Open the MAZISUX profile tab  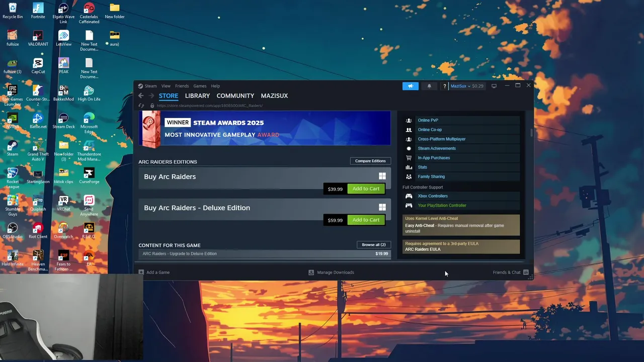pyautogui.click(x=274, y=96)
